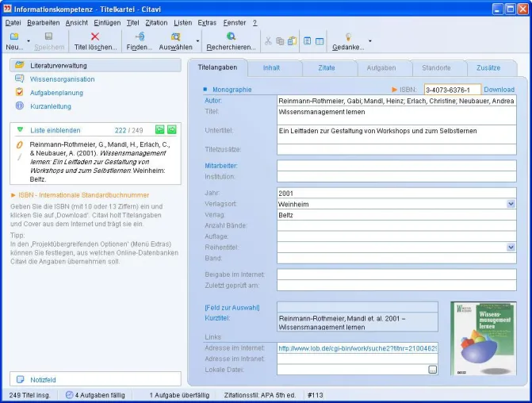532x403 pixels.
Task: Open the Extras menu
Action: [207, 23]
